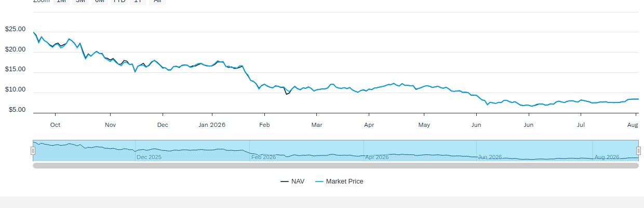
Task: Click the Feb 2026 label in navigator
Action: [x=264, y=157]
